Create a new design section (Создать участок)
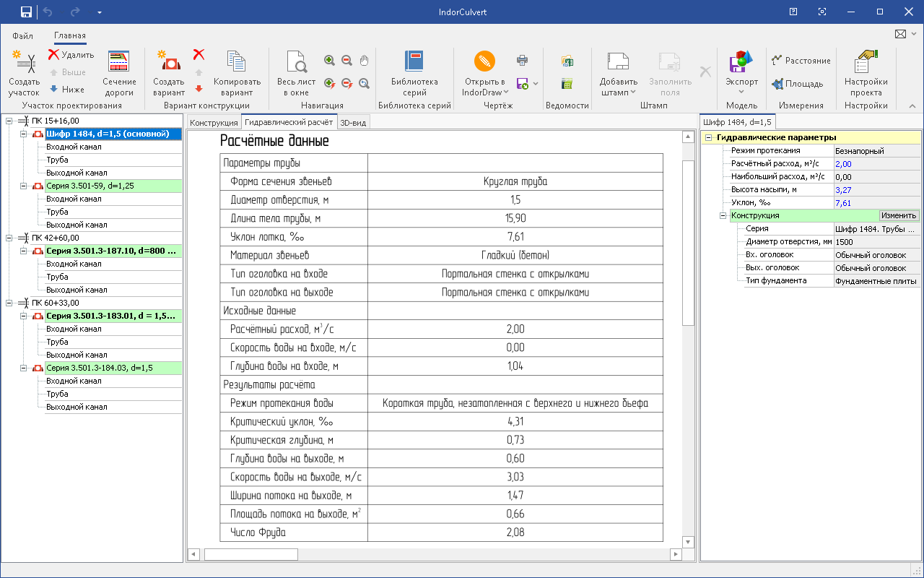 click(25, 73)
